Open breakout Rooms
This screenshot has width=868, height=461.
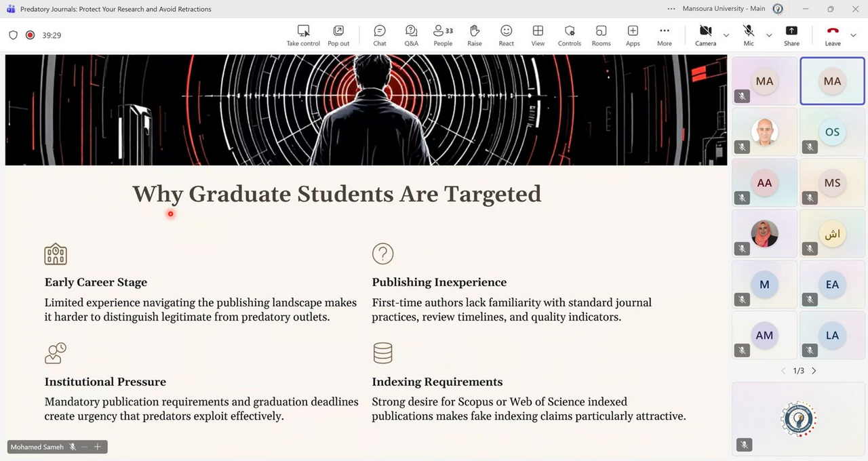(x=601, y=35)
